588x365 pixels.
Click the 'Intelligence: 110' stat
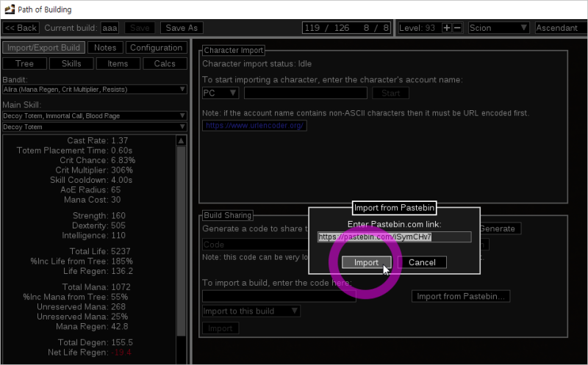[x=94, y=235]
